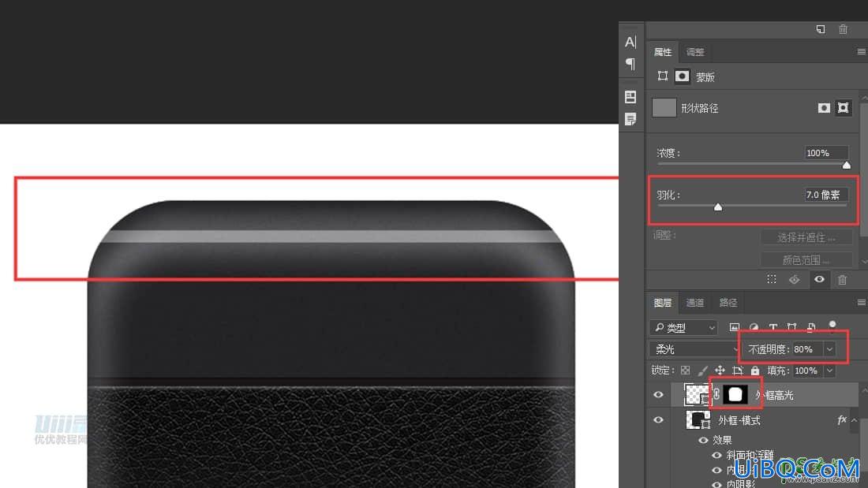Screen dimensions: 868x488
Task: Toggle mask visibility eye in Properties panel
Action: click(x=819, y=280)
